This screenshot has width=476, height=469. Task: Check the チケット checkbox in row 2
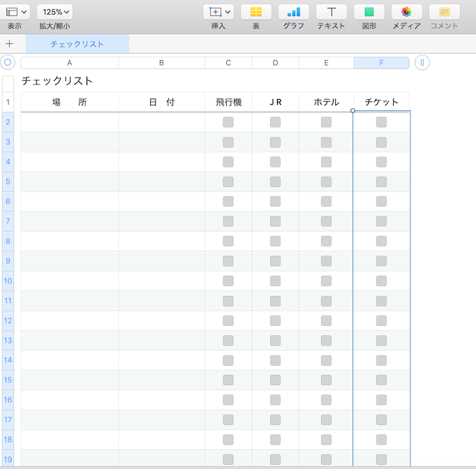click(381, 122)
